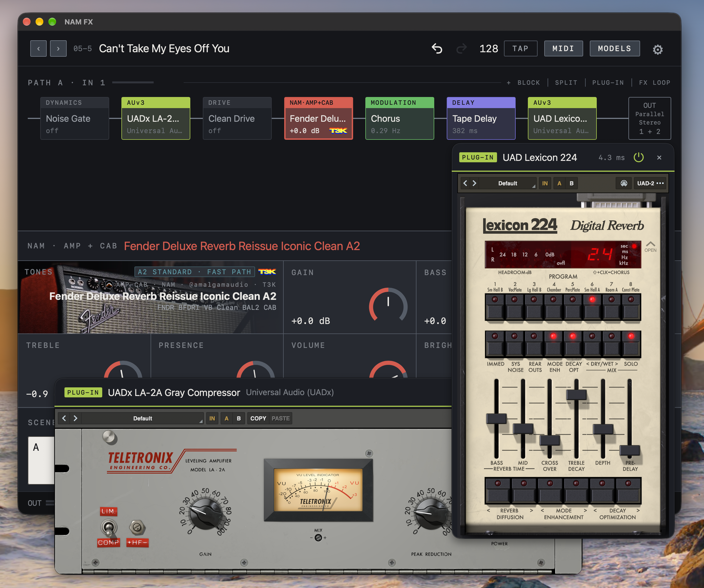
Task: Click COPY in LA-2A toolbar
Action: click(x=258, y=418)
